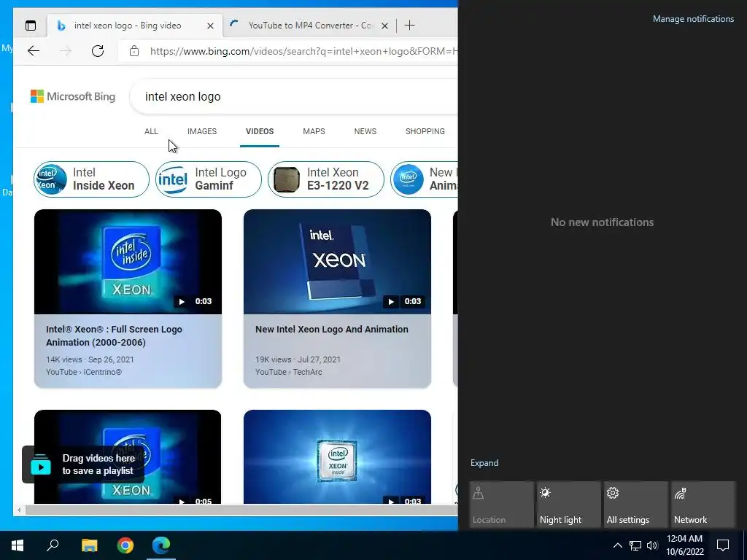Viewport: 747px width, 560px height.
Task: Close the intel xeon logo Bing video tab
Action: (210, 26)
